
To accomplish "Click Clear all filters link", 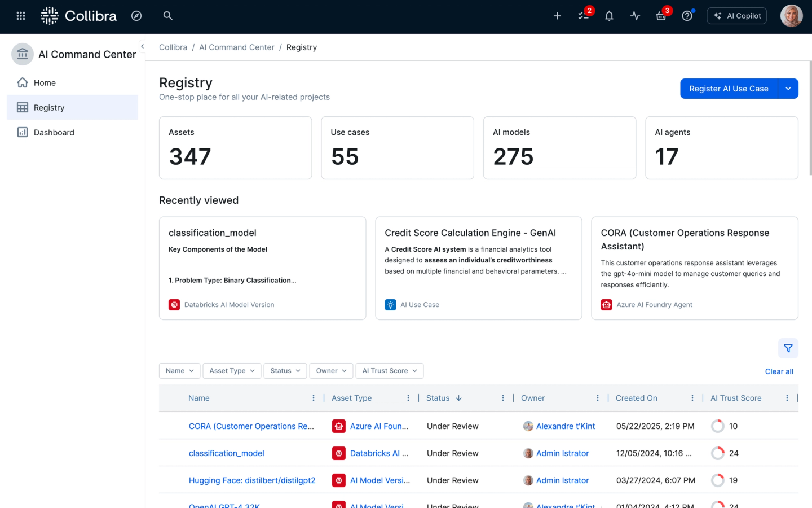I will click(x=779, y=371).
